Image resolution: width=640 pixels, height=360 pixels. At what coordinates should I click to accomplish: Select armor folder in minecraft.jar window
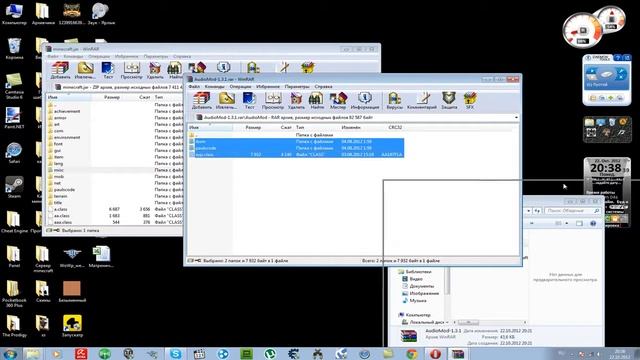(x=60, y=118)
